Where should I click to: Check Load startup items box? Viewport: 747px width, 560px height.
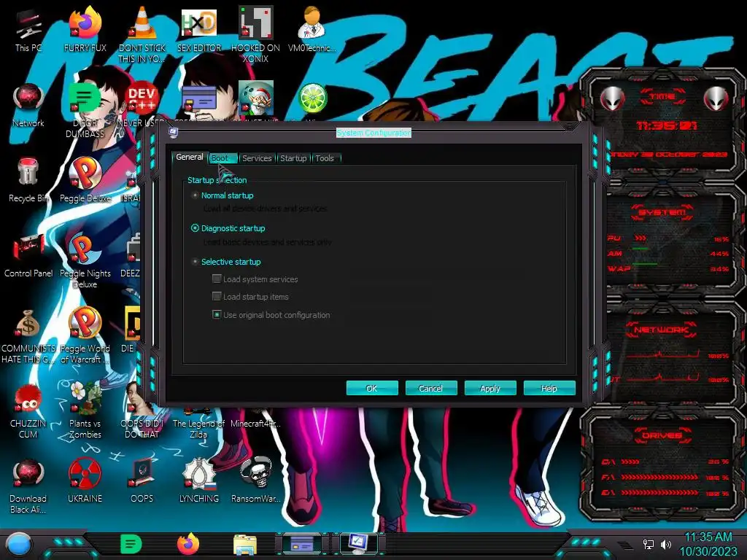point(217,296)
